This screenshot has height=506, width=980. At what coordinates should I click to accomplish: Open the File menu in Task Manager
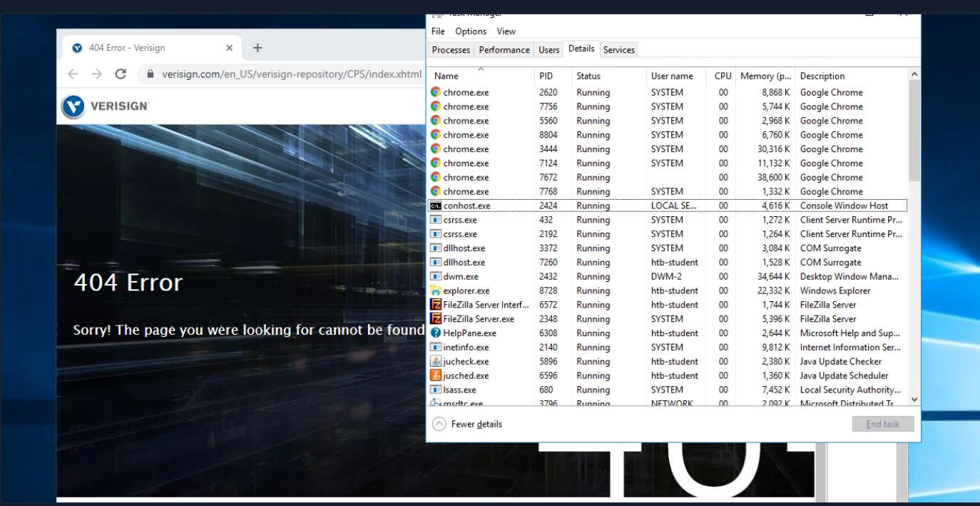tap(438, 31)
